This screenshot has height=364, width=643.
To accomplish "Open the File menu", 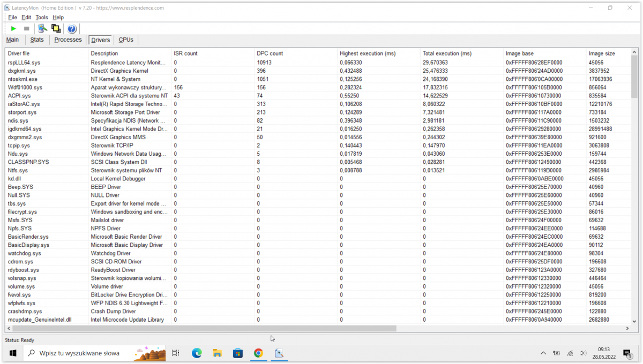I will point(12,18).
